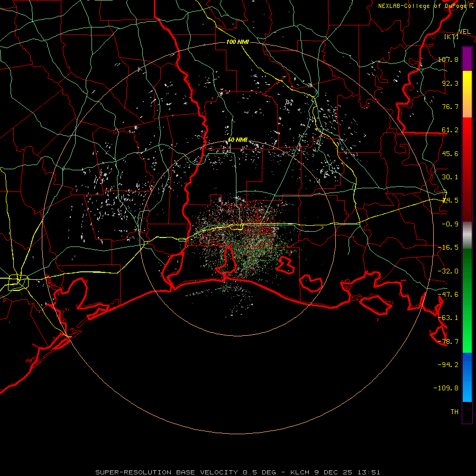
Task: Select the 107.8 velocity scale value
Action: [448, 59]
